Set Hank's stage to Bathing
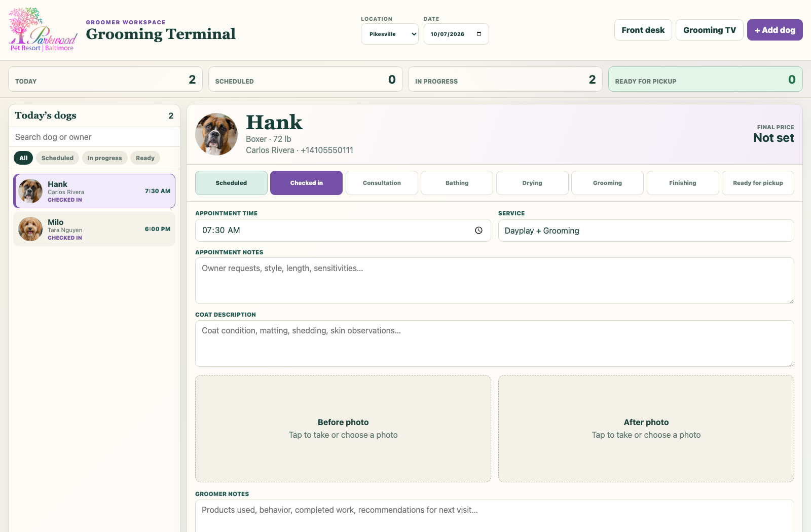Viewport: 811px width, 532px height. click(x=457, y=183)
